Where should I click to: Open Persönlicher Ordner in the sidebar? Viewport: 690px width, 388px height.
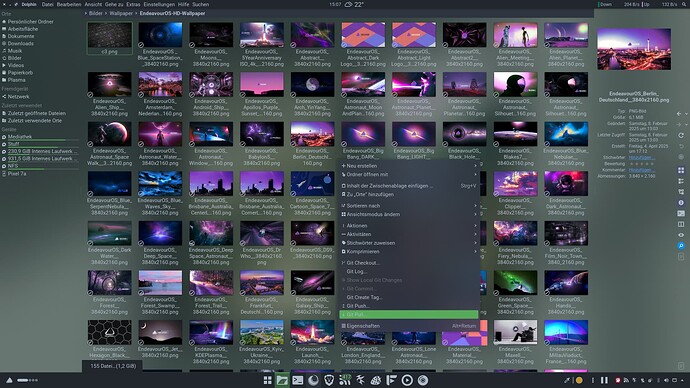click(28, 22)
